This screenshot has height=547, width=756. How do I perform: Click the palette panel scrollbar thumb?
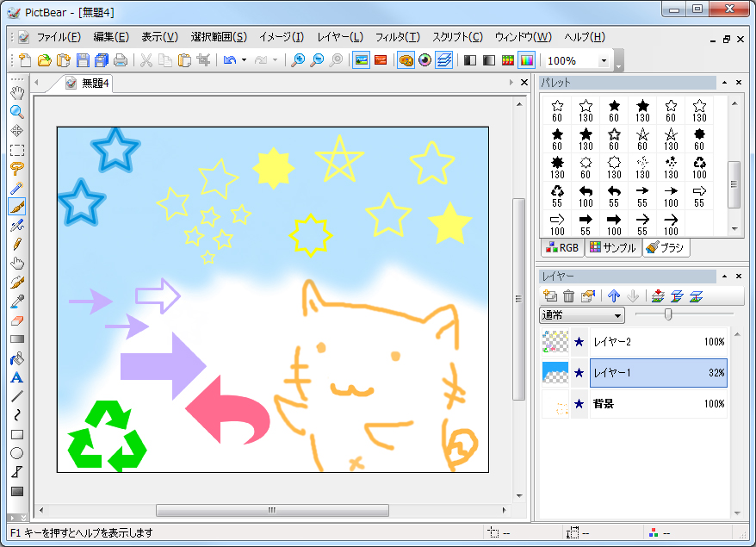(734, 184)
